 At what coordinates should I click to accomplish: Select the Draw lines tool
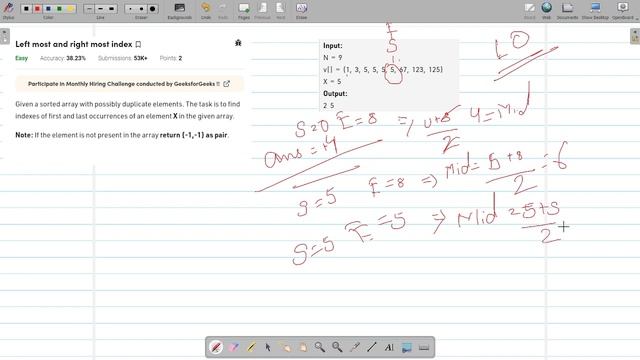(372, 347)
